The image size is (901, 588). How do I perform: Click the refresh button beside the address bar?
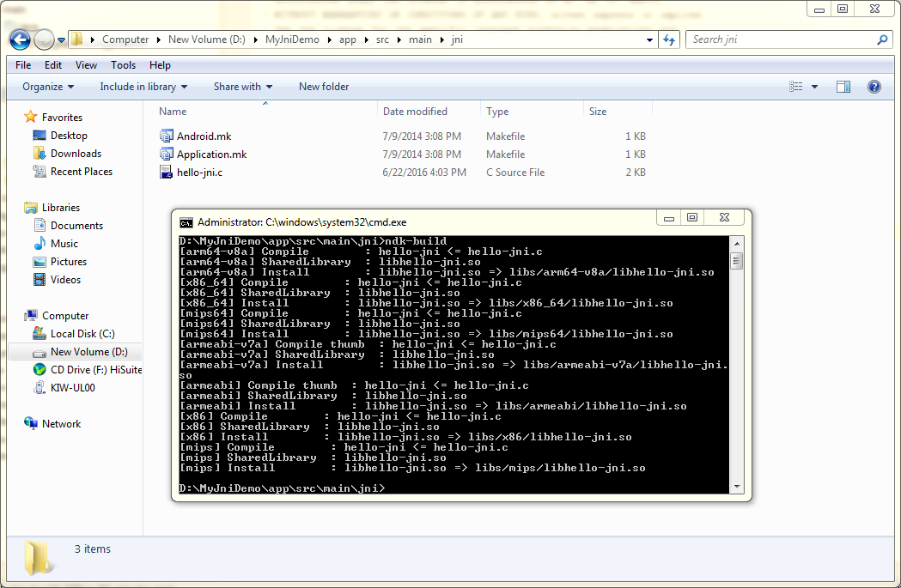point(670,39)
